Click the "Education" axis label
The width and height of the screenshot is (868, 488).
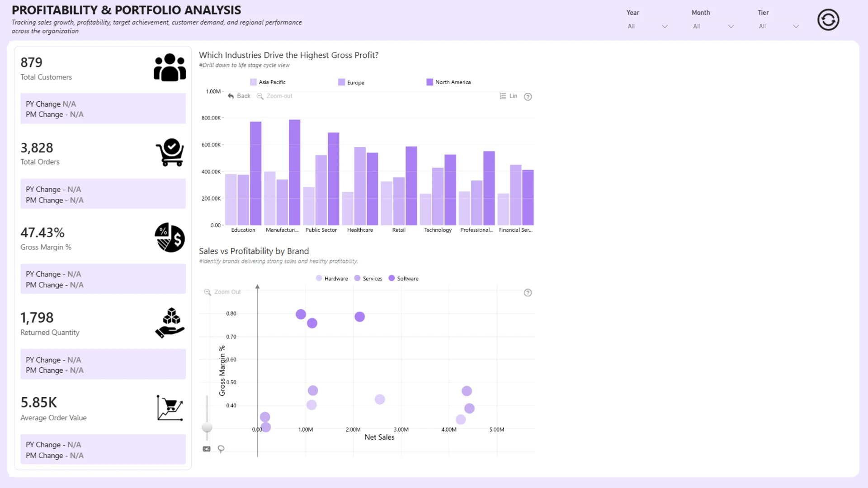[243, 230]
